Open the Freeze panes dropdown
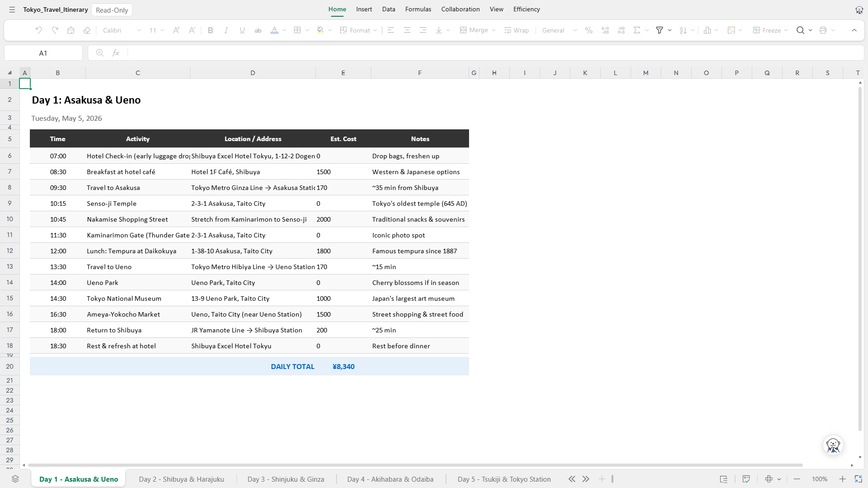 click(770, 30)
